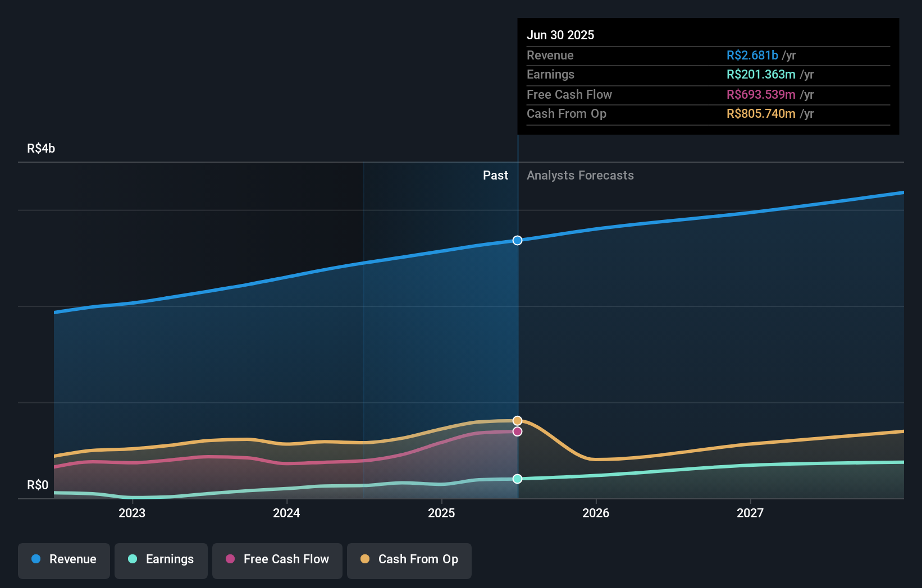922x588 pixels.
Task: Select the Past section label
Action: pyautogui.click(x=495, y=175)
